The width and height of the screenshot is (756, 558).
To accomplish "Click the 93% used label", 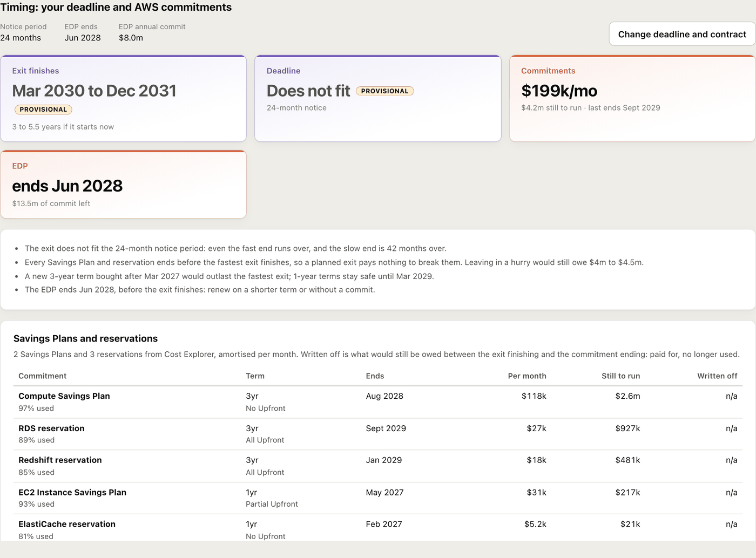I will pos(36,505).
